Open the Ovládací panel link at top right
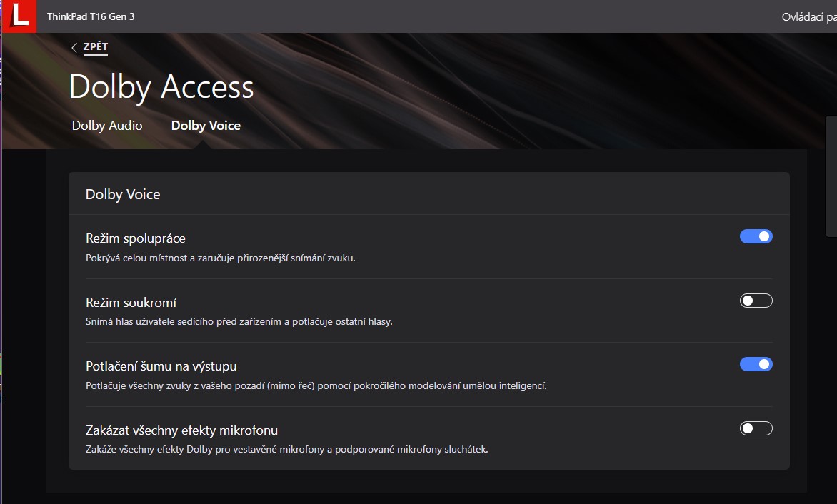The width and height of the screenshot is (837, 504). (808, 16)
